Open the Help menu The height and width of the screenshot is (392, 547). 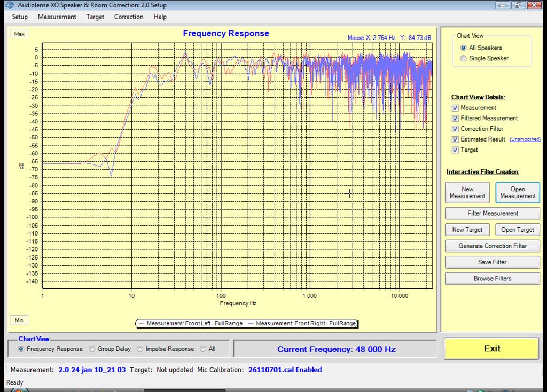160,17
